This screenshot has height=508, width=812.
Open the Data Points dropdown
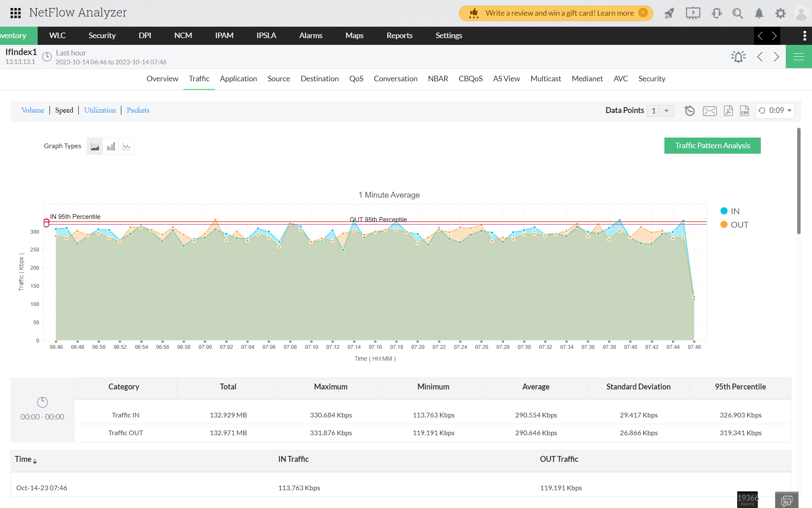pyautogui.click(x=666, y=110)
